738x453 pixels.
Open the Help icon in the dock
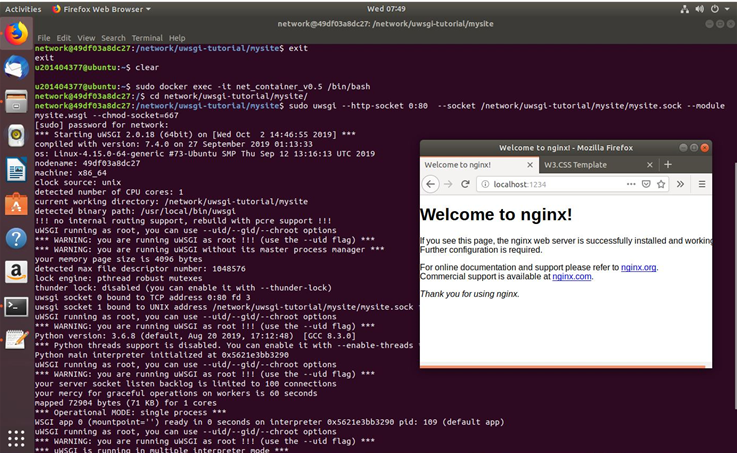point(16,238)
